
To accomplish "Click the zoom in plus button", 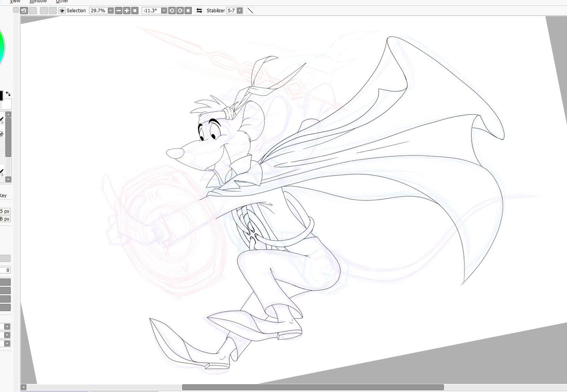I will (x=127, y=10).
